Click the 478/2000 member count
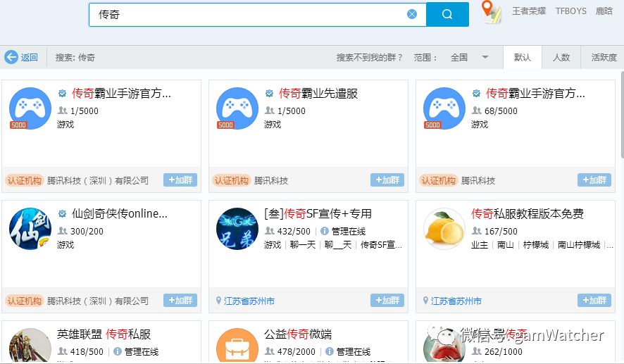Screen dimensions: 624x364 296,351
